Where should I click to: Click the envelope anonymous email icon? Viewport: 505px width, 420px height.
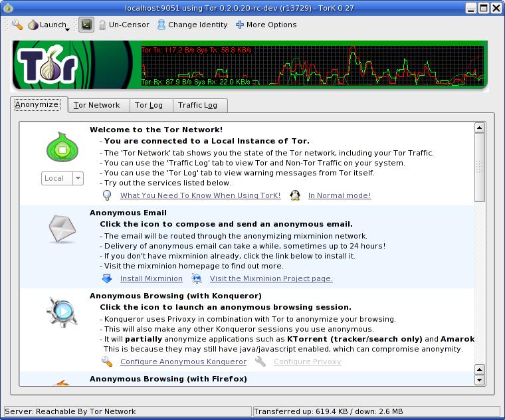tap(62, 229)
